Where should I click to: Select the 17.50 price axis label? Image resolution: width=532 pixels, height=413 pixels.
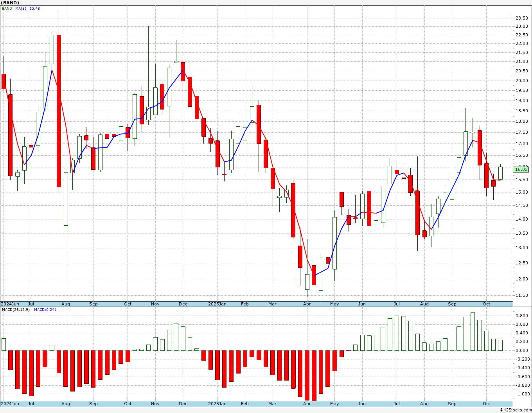tap(521, 132)
